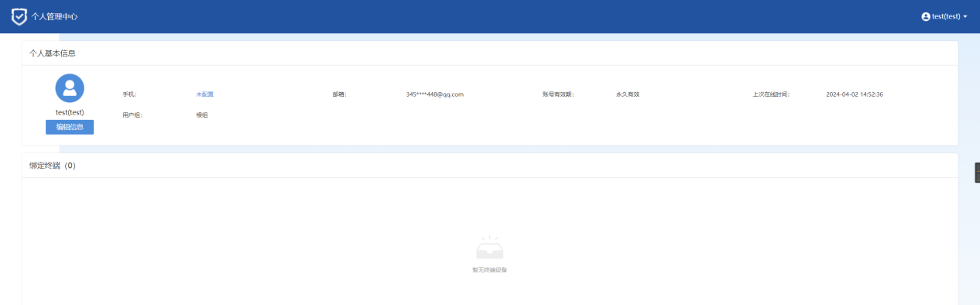
Task: Click the empty inbox tray icon
Action: tap(489, 248)
